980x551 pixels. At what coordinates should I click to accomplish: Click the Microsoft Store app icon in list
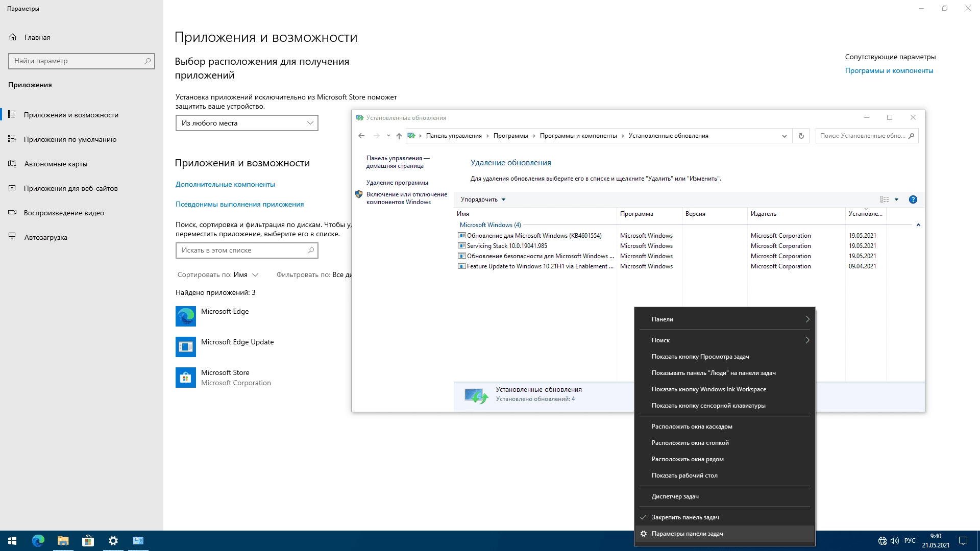point(186,378)
